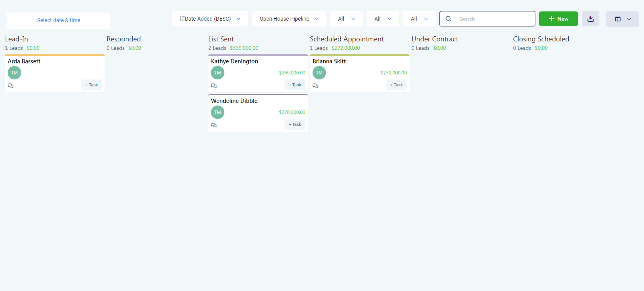Viewport: 644px width, 291px height.
Task: Click the Scheduled Appointment column header
Action: [347, 39]
